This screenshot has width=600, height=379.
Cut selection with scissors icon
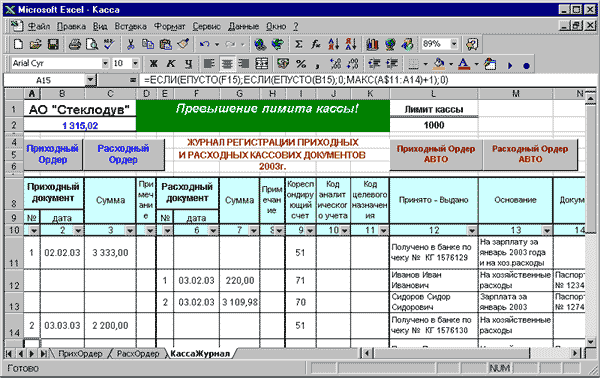[130, 44]
